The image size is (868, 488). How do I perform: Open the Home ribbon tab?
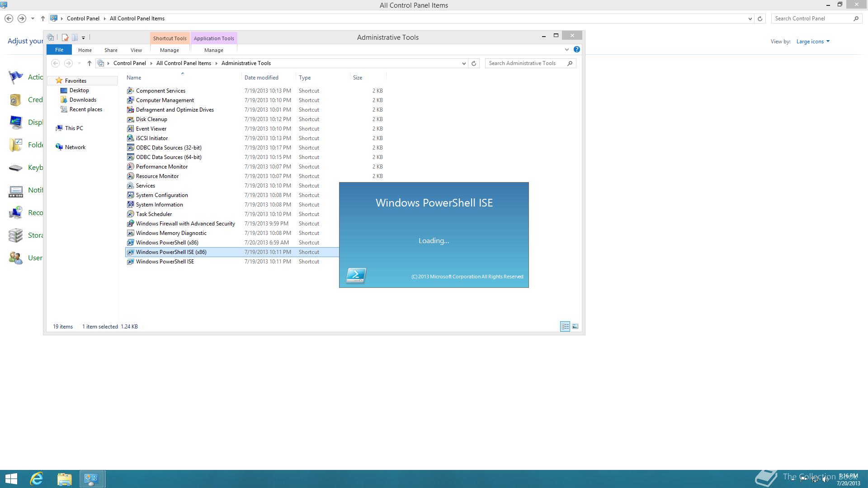tap(85, 50)
